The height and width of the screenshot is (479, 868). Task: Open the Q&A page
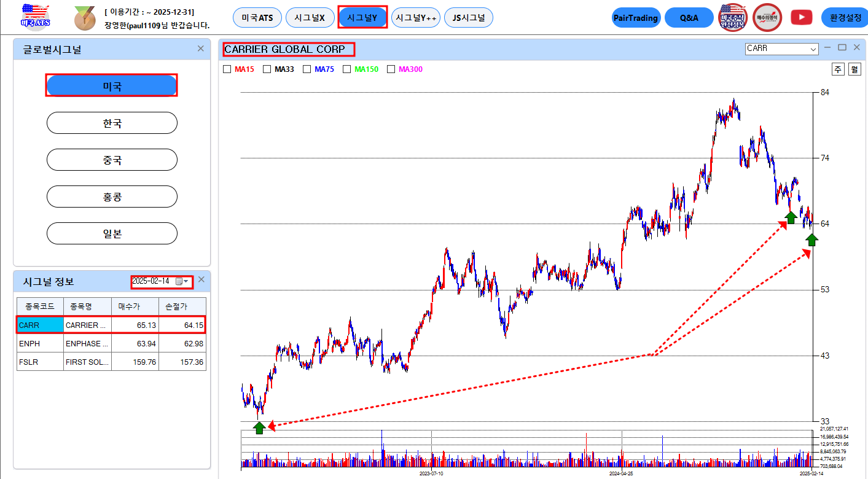[x=689, y=18]
